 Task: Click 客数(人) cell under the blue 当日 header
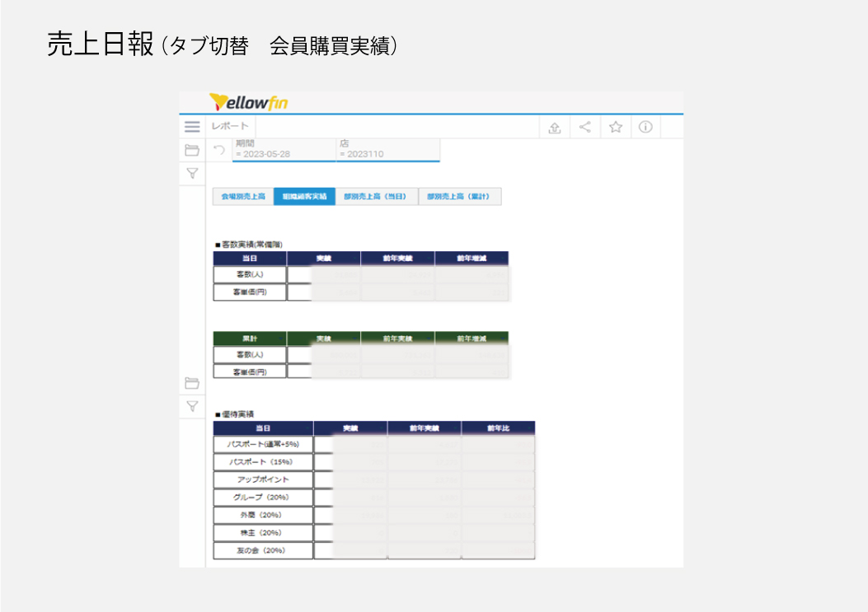point(250,274)
